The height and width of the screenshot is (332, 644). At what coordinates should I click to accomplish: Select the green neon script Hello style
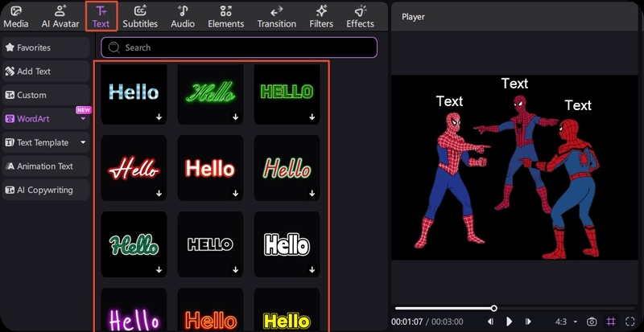click(210, 94)
